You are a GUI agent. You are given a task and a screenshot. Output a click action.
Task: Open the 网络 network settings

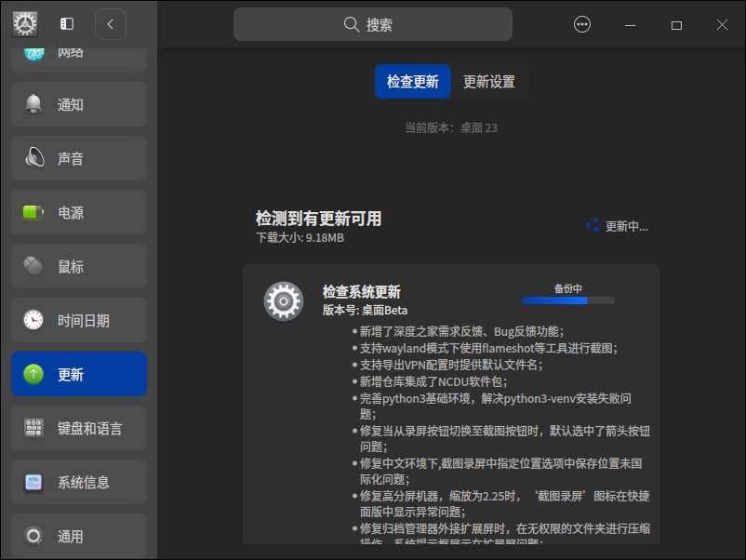click(79, 60)
